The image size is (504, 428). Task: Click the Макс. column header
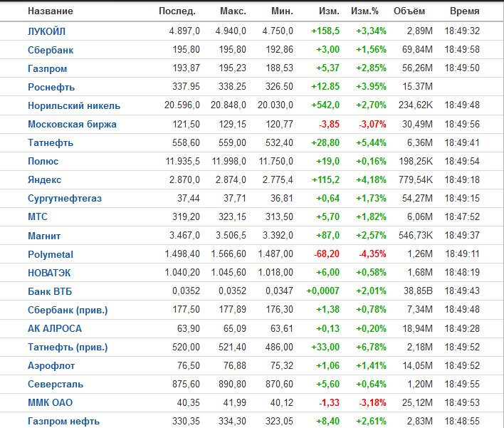point(233,11)
